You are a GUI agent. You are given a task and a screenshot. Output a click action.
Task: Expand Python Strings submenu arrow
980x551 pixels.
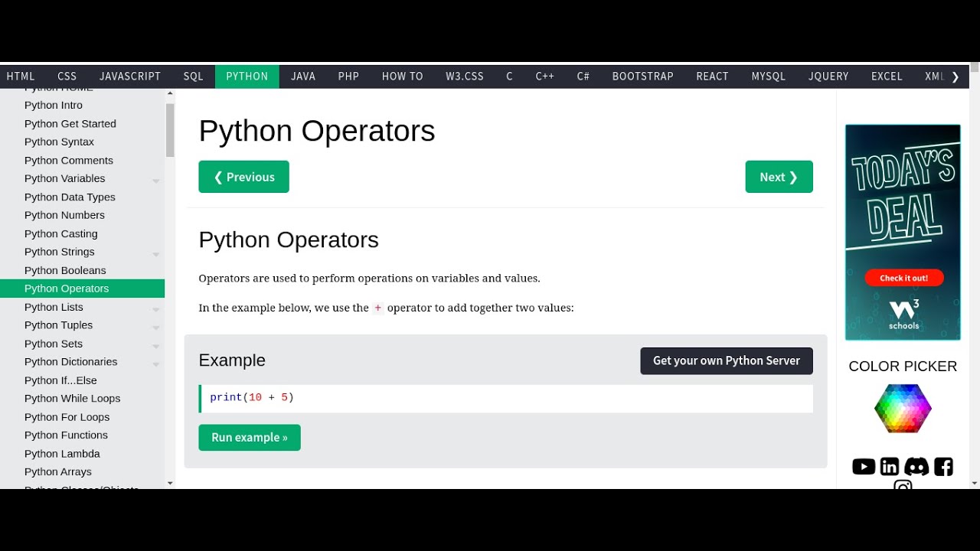tap(155, 255)
